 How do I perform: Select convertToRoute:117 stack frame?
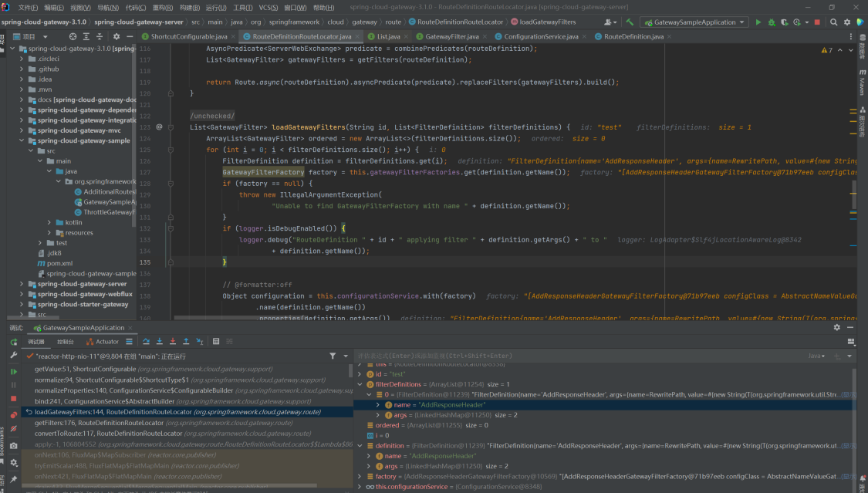point(187,434)
